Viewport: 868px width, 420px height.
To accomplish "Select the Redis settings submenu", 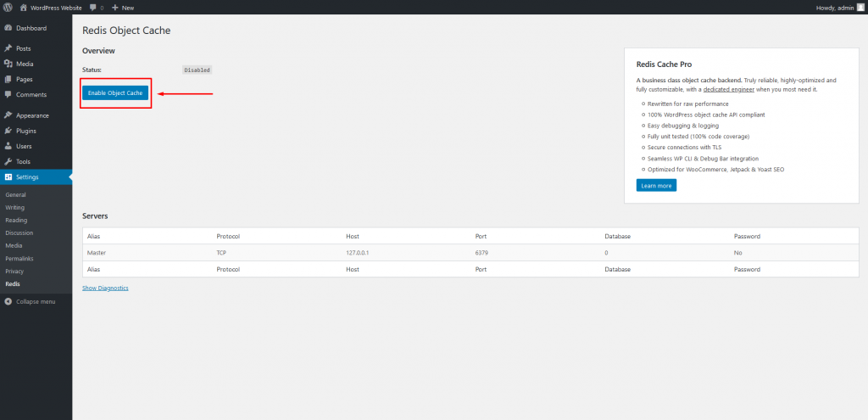I will tap(12, 284).
